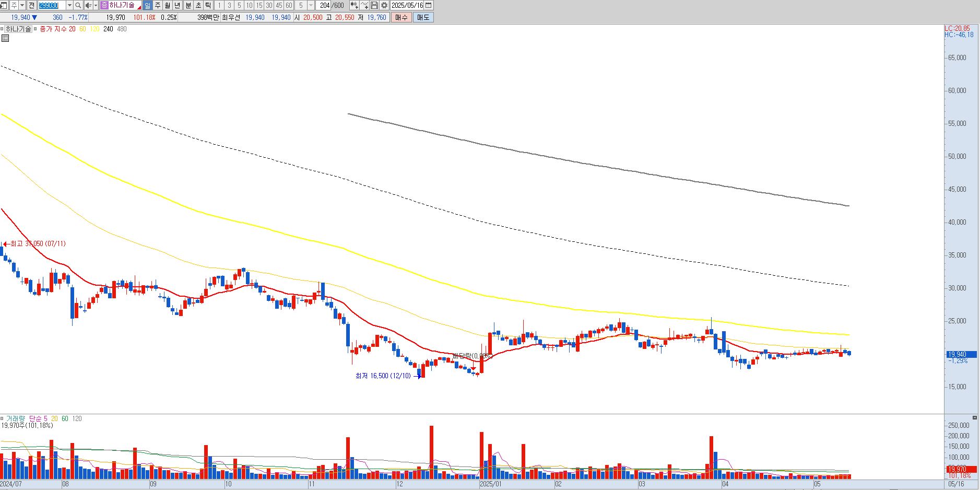Viewport: 980px width, 490px height.
Task: Click the candlestick compare chart icon
Action: click(x=355, y=5)
